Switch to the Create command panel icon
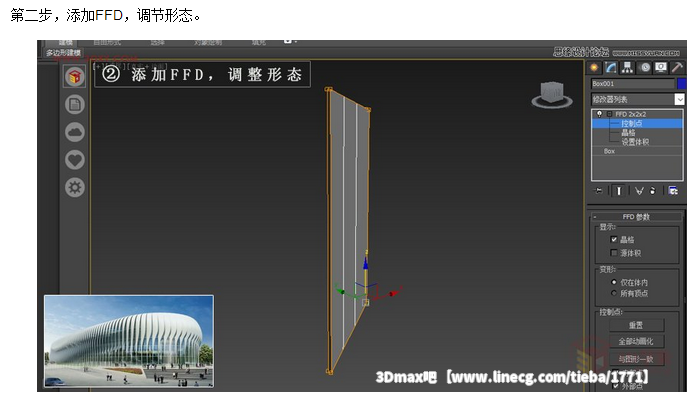 (x=594, y=68)
